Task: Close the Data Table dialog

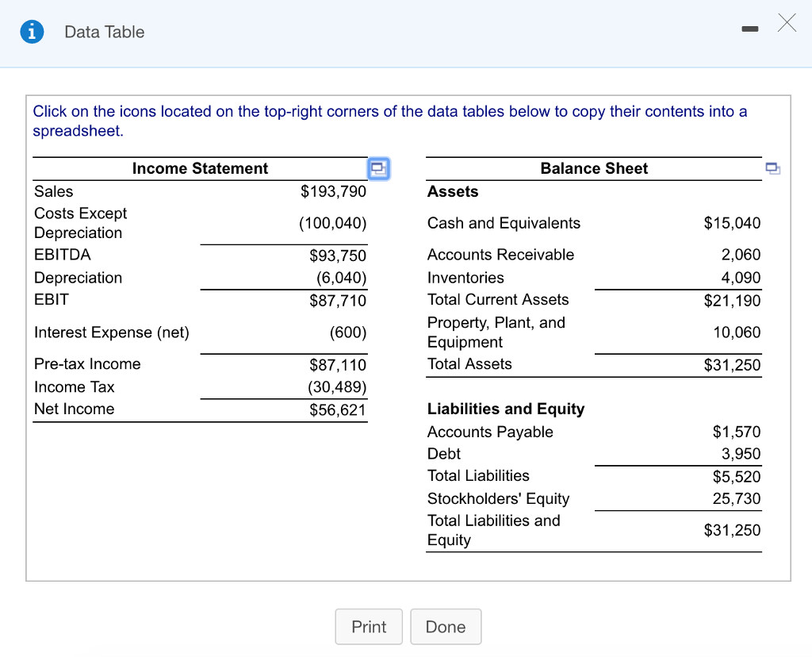Action: click(787, 23)
